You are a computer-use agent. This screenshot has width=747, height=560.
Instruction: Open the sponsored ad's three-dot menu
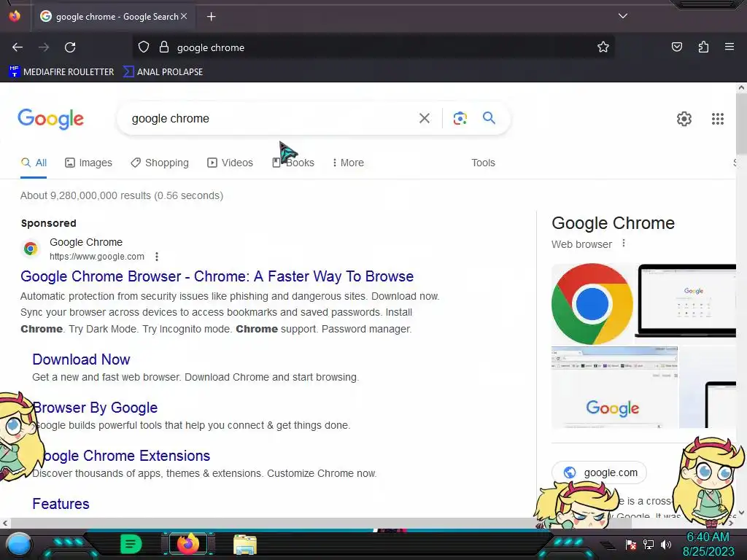[x=157, y=257]
